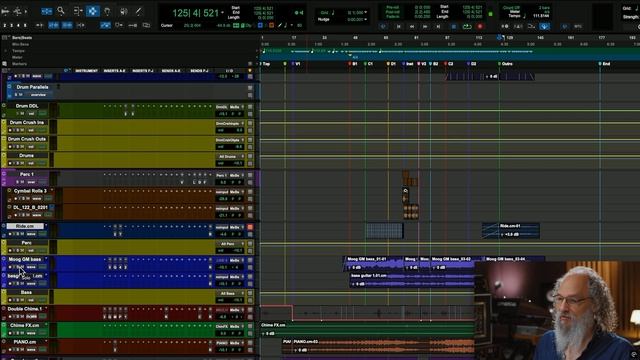Open Moog GM bass track view selector

[x=31, y=267]
